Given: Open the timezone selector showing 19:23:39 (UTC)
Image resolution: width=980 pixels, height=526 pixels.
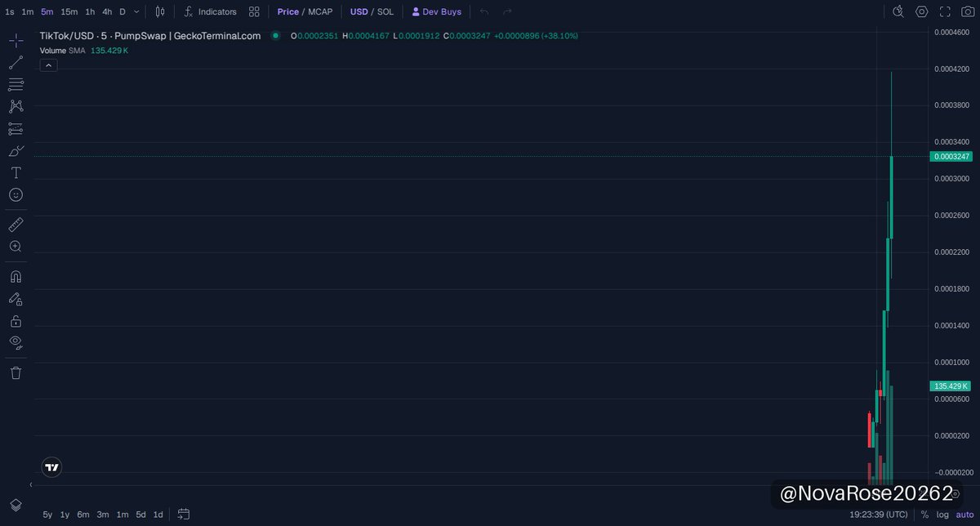Looking at the screenshot, I should pos(878,515).
